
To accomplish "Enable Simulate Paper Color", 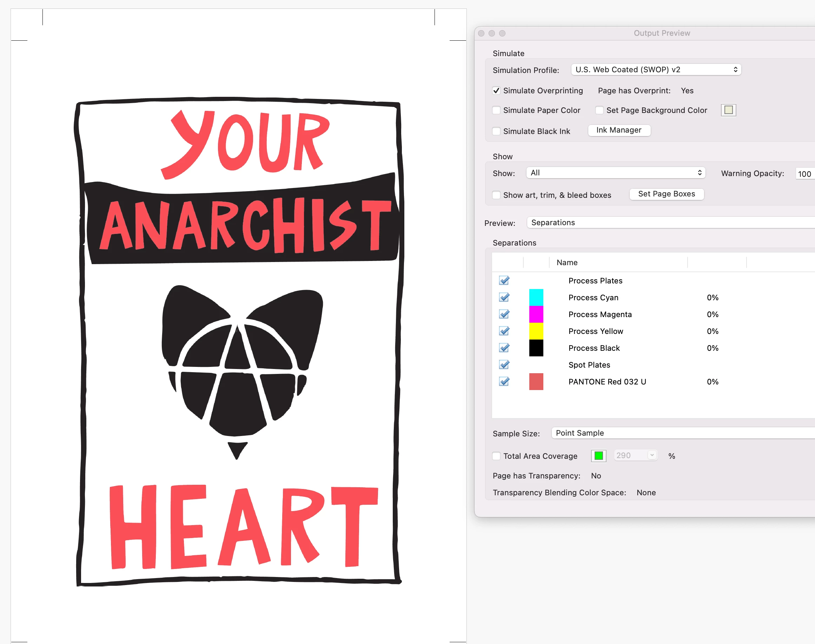I will (x=497, y=110).
